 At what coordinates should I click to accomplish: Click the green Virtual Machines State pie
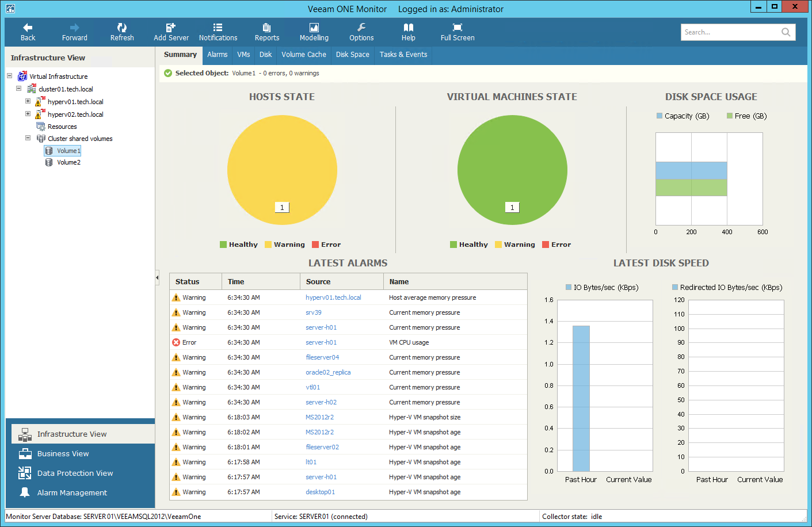pyautogui.click(x=512, y=170)
